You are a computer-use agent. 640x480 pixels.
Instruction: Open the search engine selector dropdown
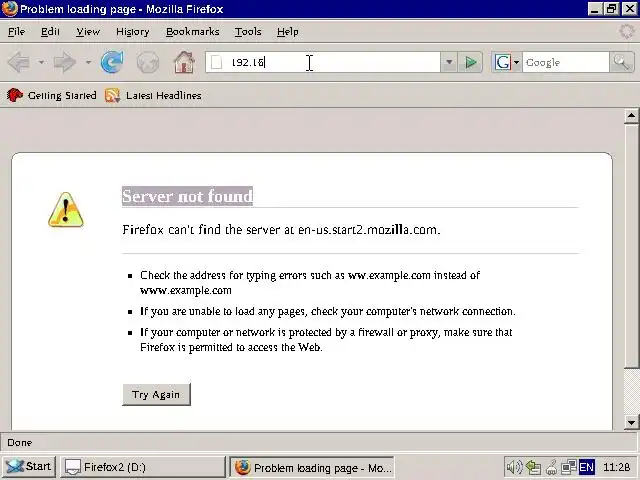click(x=516, y=62)
